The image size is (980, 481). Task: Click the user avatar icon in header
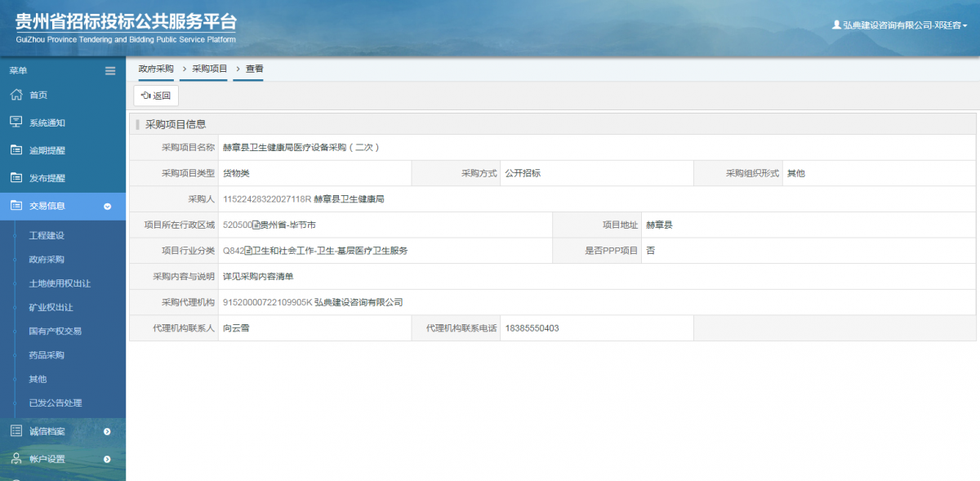(836, 25)
